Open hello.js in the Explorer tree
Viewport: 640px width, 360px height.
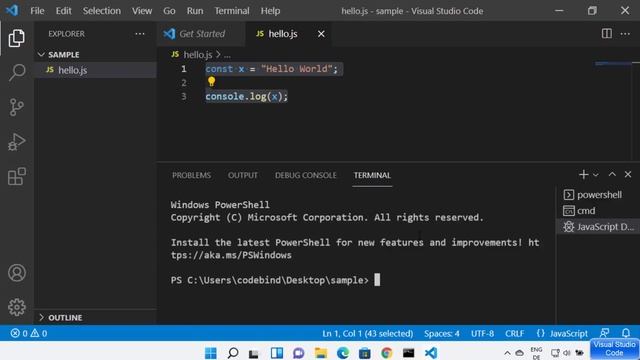point(96,70)
